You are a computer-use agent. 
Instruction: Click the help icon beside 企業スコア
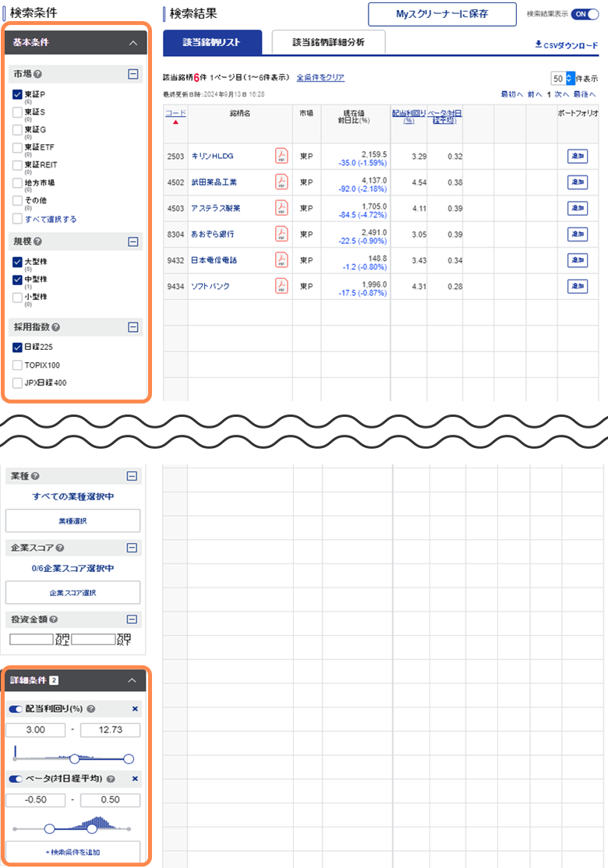click(60, 548)
